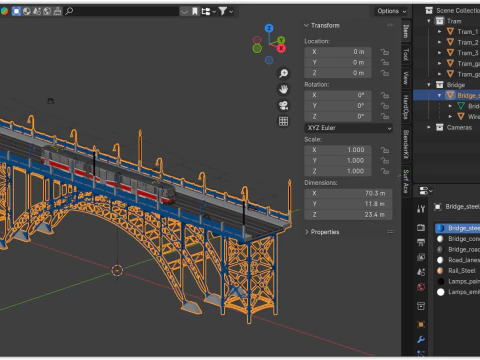Screen dimensions: 480x360
Task: Open the Output properties tab icon
Action: (421, 242)
